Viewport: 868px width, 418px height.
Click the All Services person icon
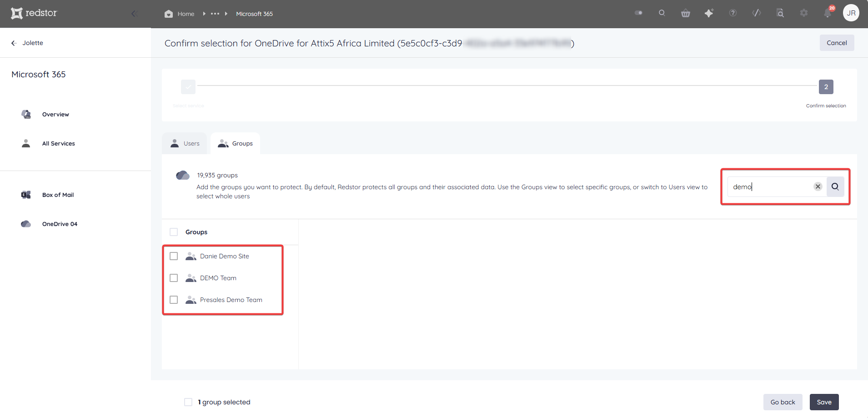(x=26, y=143)
